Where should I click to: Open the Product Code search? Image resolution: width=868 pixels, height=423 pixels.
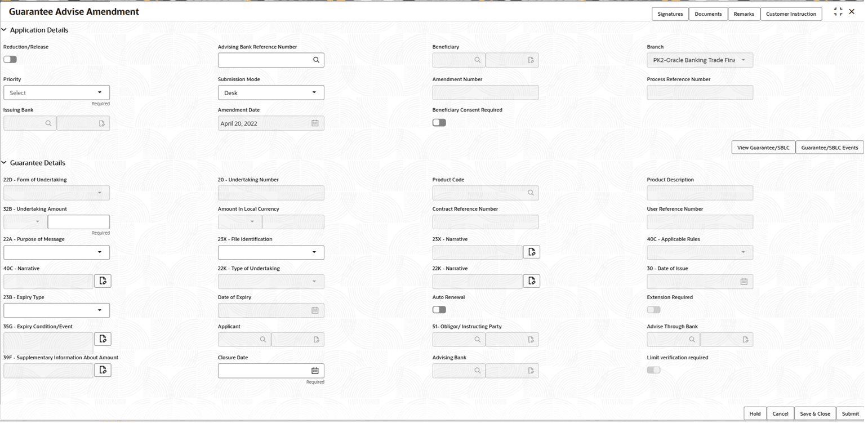coord(530,193)
